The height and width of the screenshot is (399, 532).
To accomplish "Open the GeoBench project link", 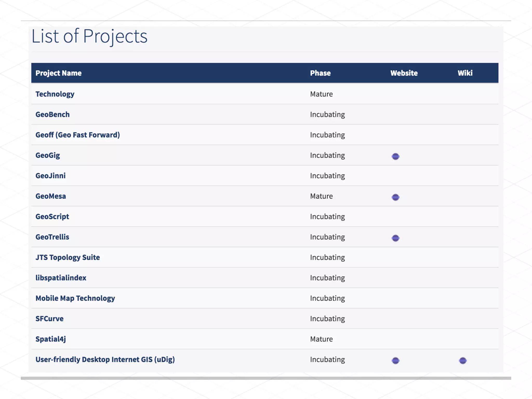I will point(52,114).
